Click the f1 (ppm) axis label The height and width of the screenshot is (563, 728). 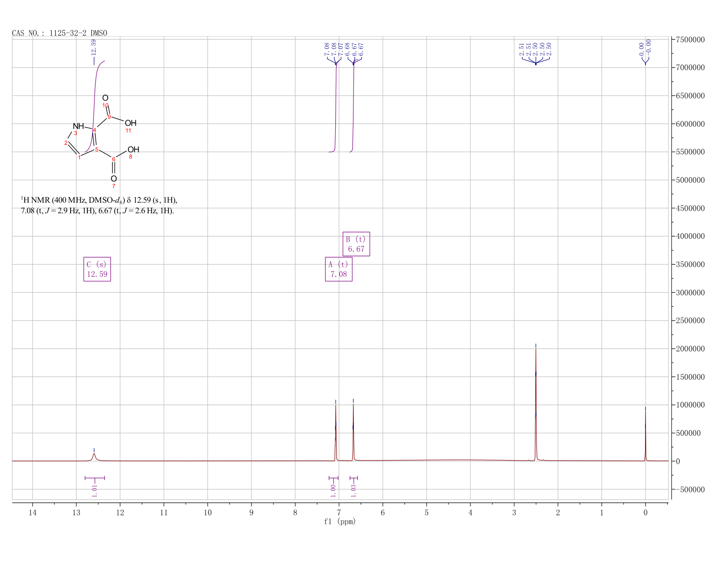[x=340, y=521]
